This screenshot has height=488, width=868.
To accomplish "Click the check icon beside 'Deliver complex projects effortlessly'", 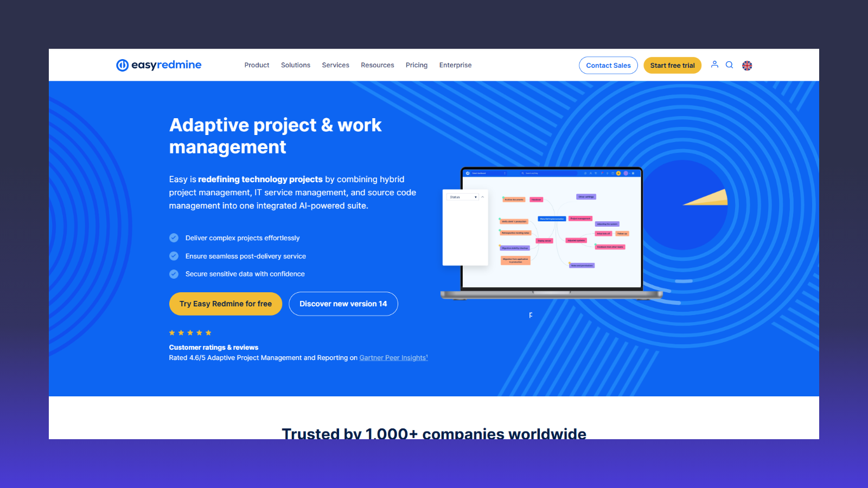I will pyautogui.click(x=174, y=238).
